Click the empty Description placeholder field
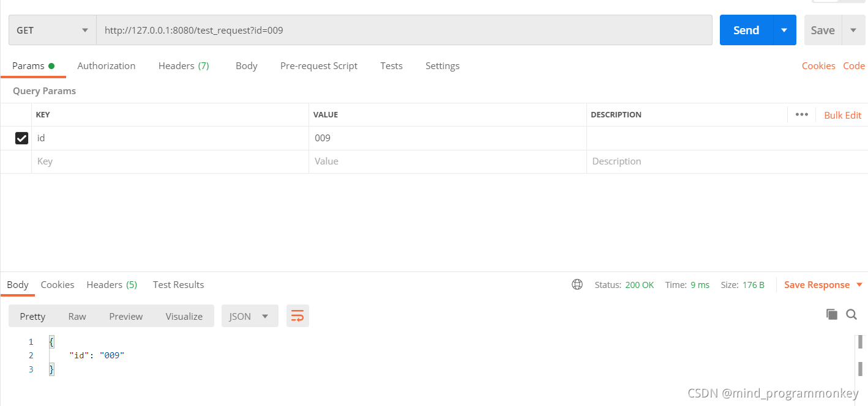The width and height of the screenshot is (868, 406). tap(727, 161)
